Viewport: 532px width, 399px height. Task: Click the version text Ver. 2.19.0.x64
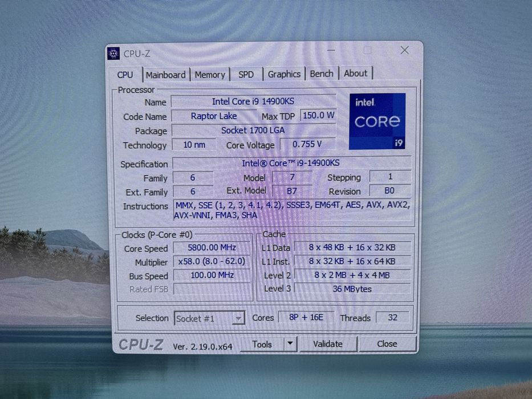point(202,347)
